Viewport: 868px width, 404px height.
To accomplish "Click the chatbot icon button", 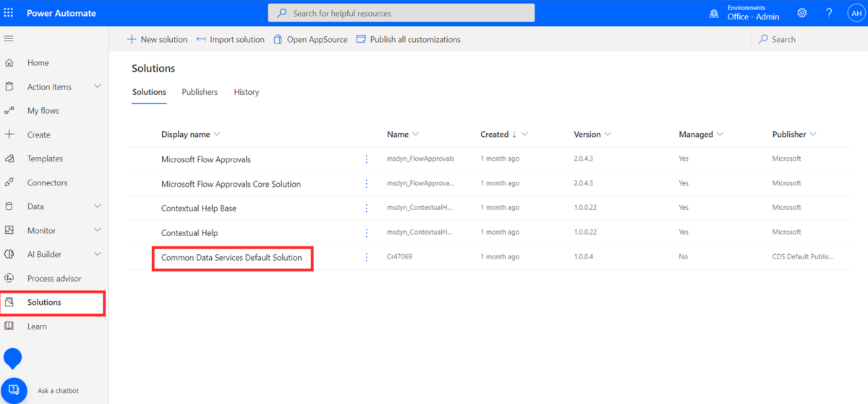I will [14, 390].
